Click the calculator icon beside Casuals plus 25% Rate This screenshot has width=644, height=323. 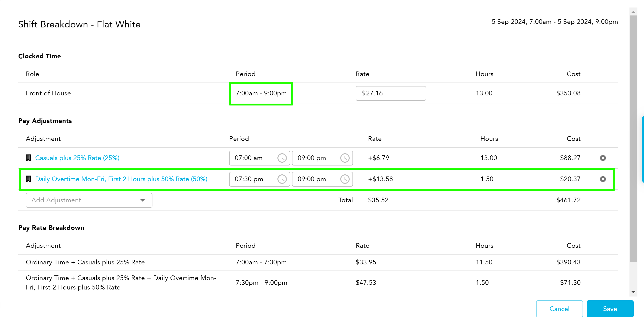[29, 158]
